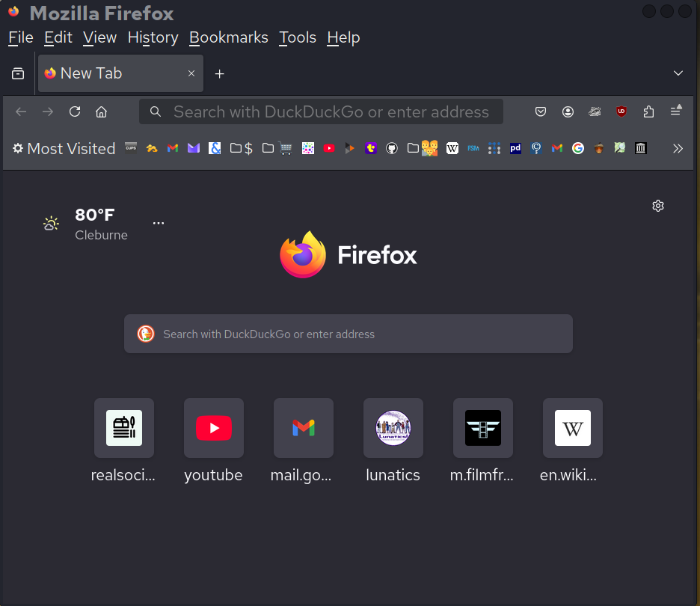Open the en.wiki shortcut tile
700x606 pixels.
point(572,428)
